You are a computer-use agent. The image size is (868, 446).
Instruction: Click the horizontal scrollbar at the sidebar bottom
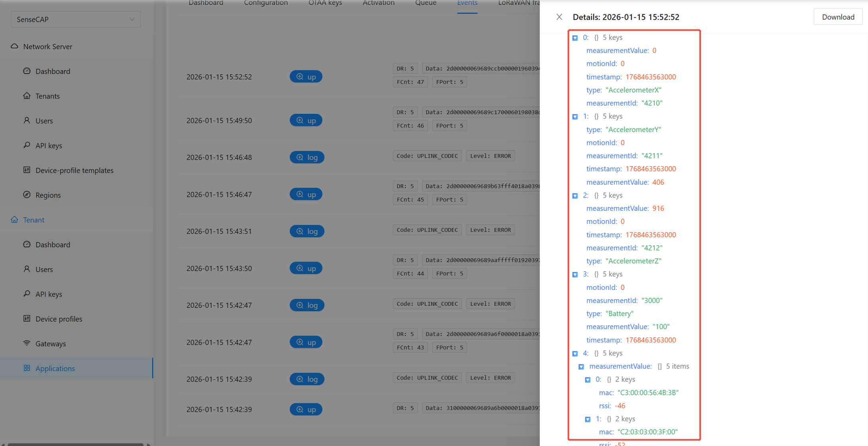(x=76, y=444)
